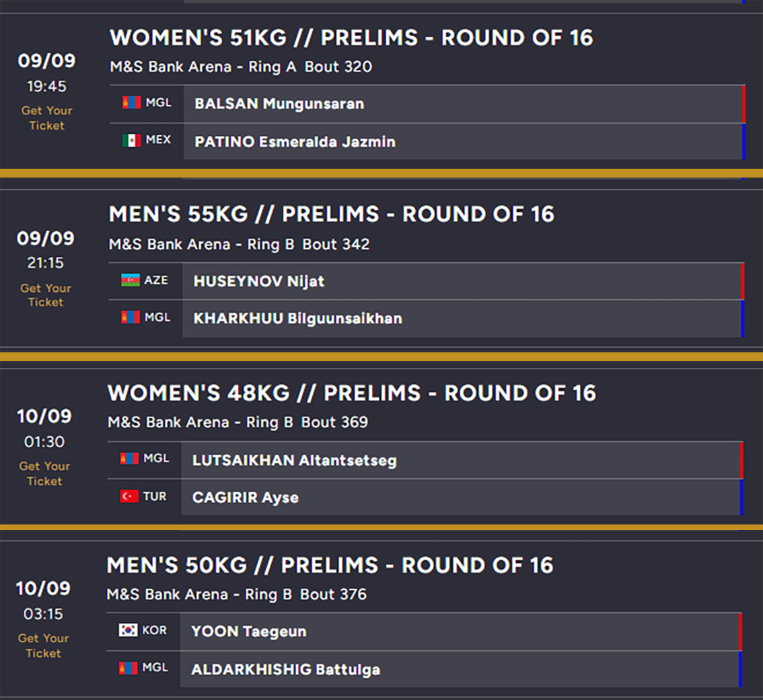
Task: Click Men's 50KG Prelims heading
Action: click(330, 566)
